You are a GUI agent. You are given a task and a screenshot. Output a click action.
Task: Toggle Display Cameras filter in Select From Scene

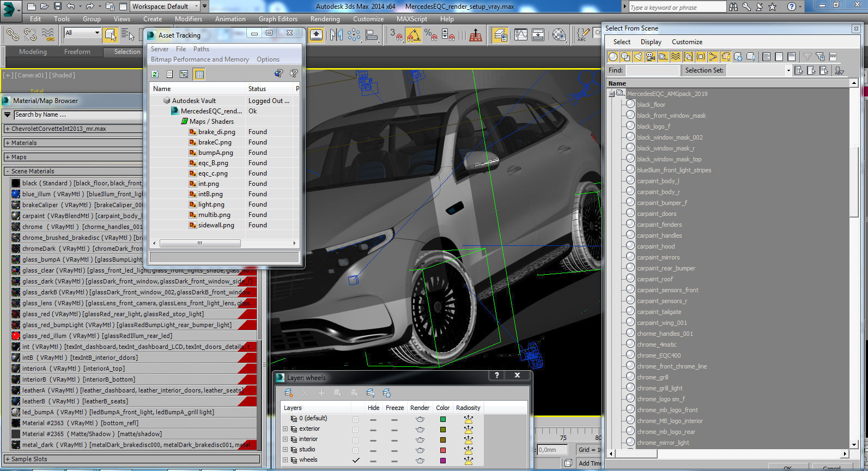[651, 56]
